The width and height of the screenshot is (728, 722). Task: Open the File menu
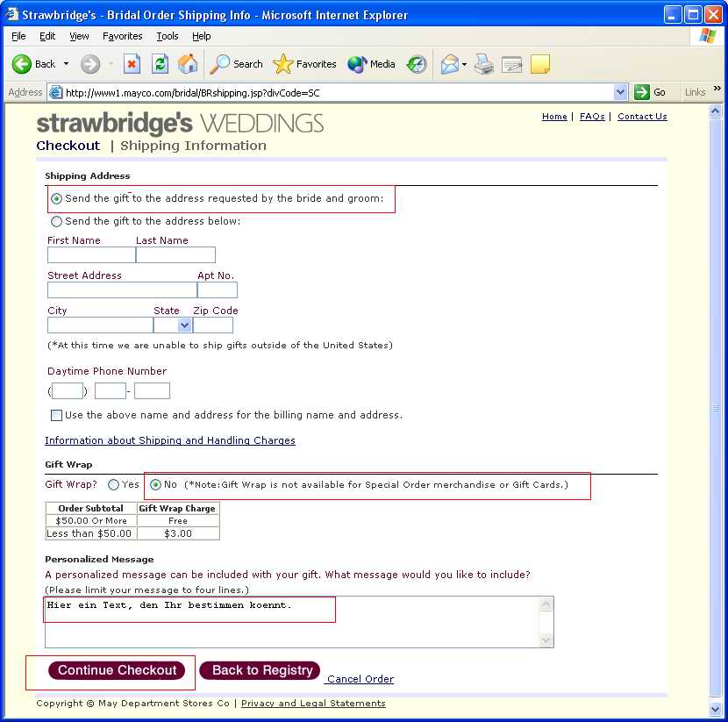[18, 36]
